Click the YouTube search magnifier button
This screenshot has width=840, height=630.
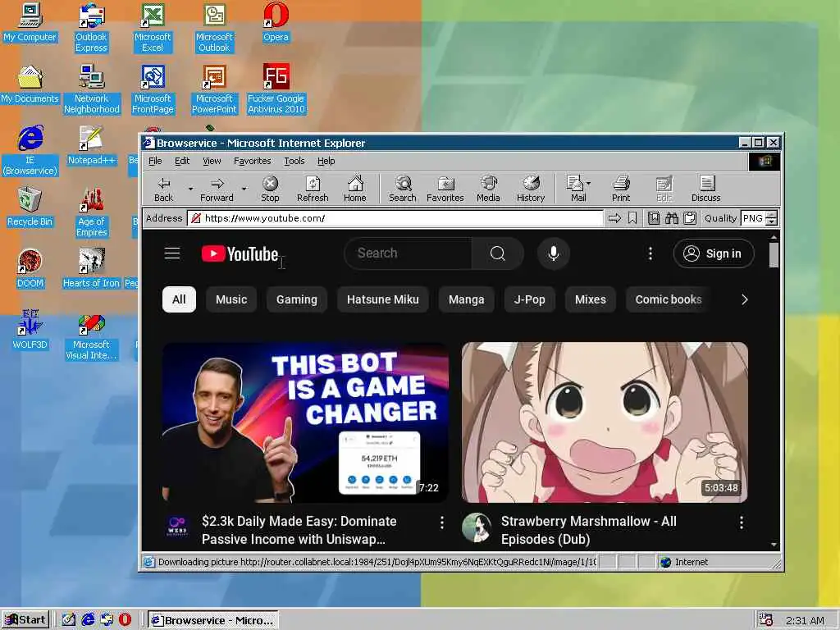pos(498,253)
